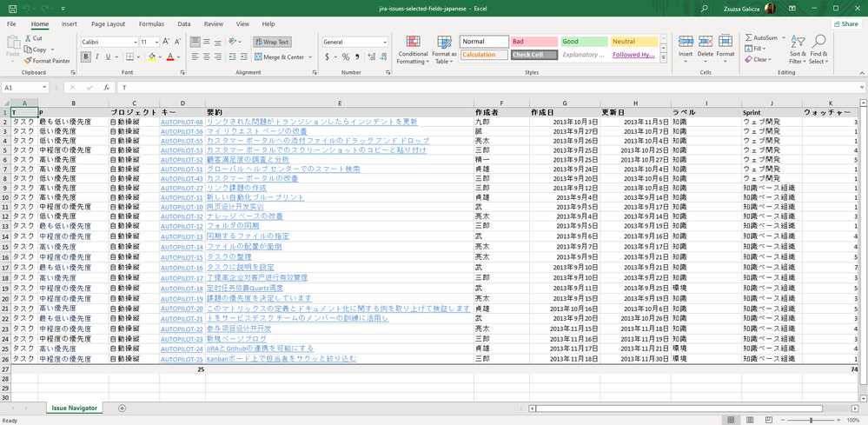The image size is (868, 425).
Task: Toggle Italic formatting
Action: [x=96, y=57]
